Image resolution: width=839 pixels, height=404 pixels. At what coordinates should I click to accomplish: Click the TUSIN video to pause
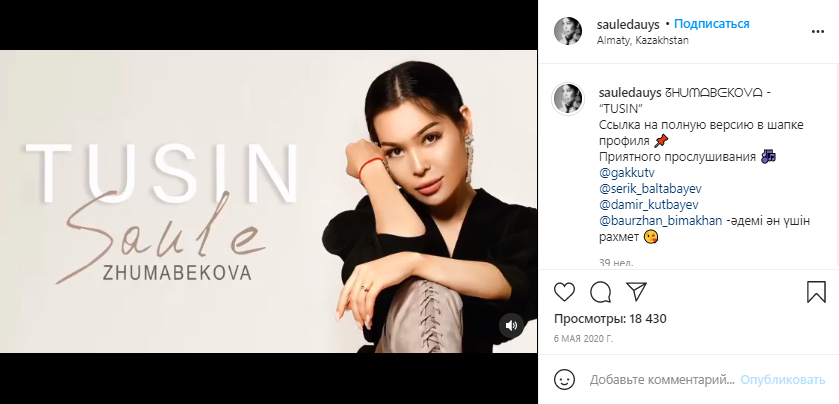coord(269,202)
